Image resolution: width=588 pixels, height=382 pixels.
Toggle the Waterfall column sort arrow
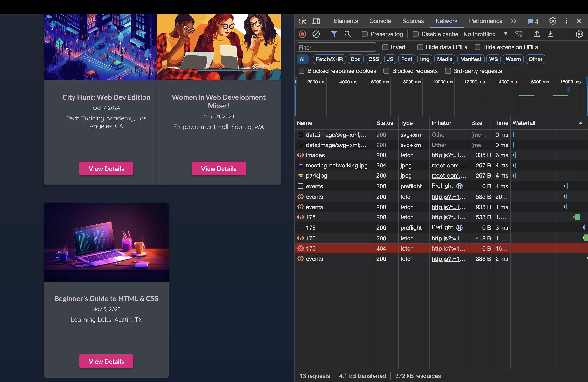pos(580,123)
